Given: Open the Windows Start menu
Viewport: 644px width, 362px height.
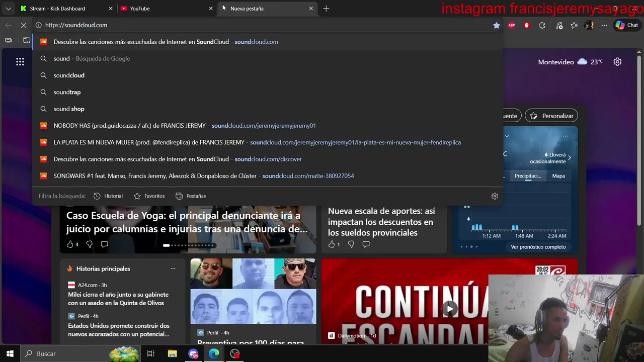Looking at the screenshot, I should [x=10, y=353].
